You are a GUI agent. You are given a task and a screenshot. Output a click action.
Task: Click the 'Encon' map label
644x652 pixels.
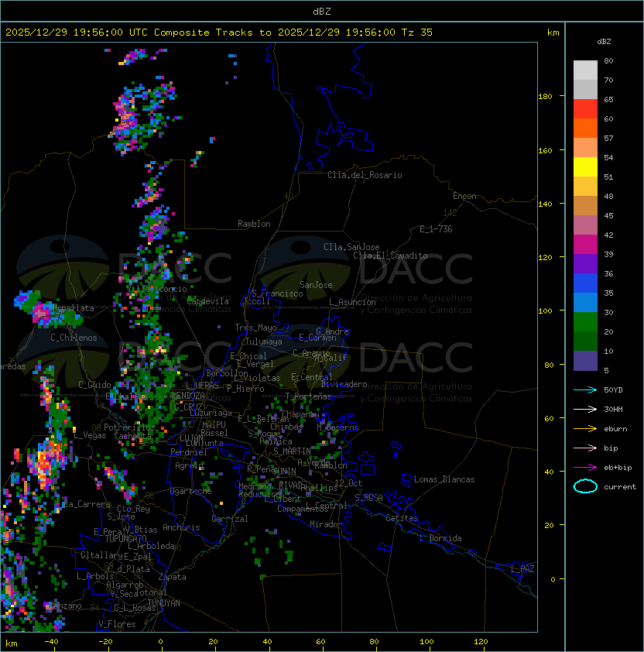[464, 196]
